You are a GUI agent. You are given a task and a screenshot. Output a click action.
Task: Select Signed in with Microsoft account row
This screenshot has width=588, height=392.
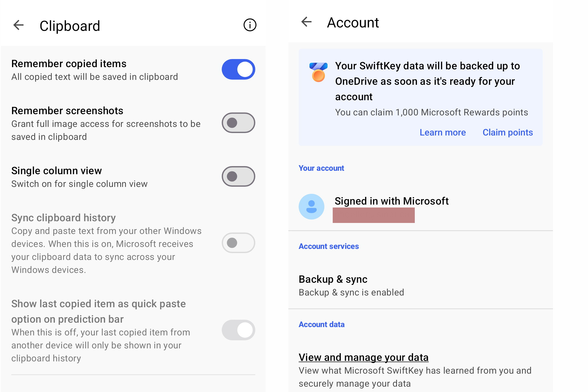(420, 207)
